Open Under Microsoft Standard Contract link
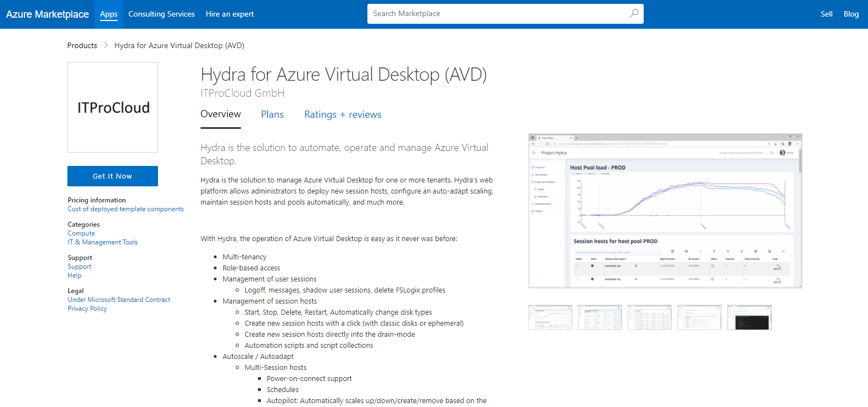Image resolution: width=868 pixels, height=407 pixels. [x=119, y=300]
